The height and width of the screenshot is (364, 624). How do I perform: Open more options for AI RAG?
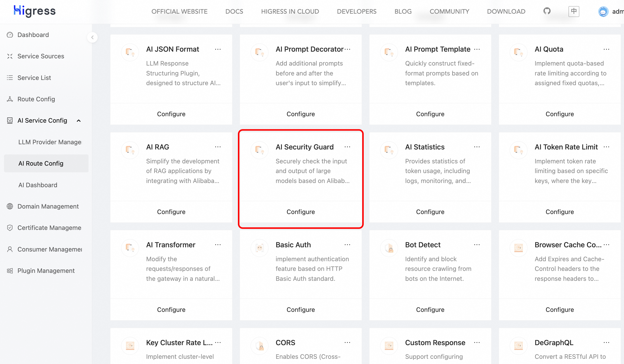tap(218, 147)
